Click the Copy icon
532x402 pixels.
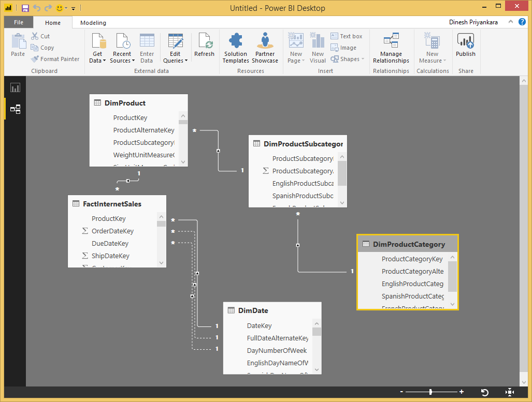(x=34, y=48)
